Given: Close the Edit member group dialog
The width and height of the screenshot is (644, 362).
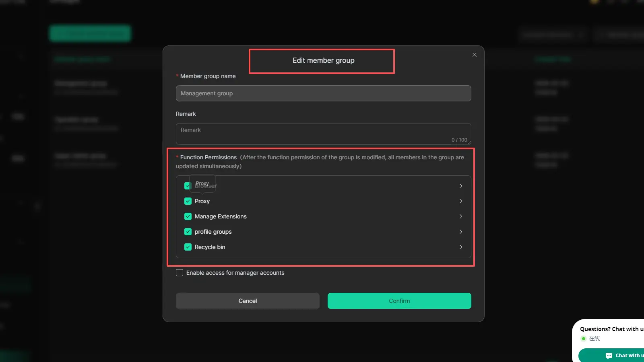Looking at the screenshot, I should tap(475, 55).
